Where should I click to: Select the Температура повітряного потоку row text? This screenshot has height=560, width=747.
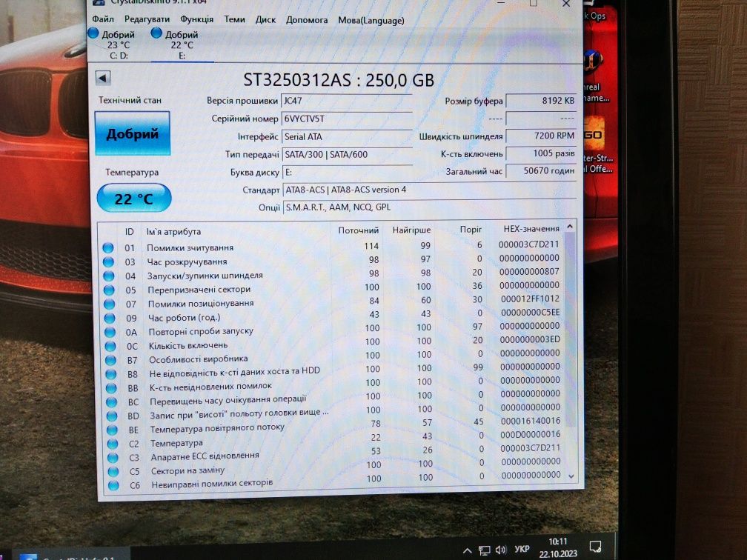[x=217, y=429]
